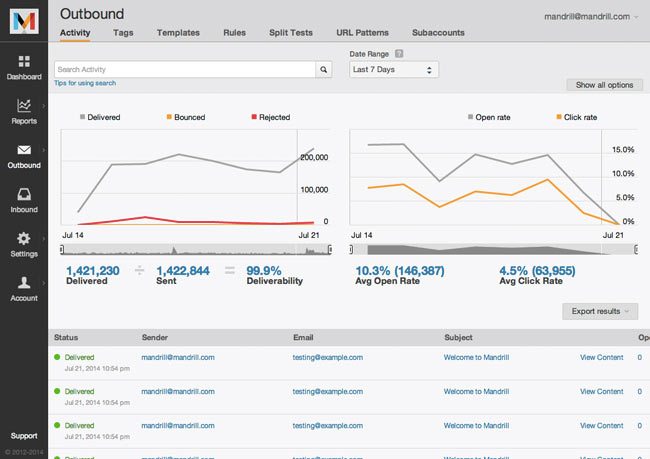Click the Date Range help icon
Screen dimensions: 650x459
[x=399, y=53]
